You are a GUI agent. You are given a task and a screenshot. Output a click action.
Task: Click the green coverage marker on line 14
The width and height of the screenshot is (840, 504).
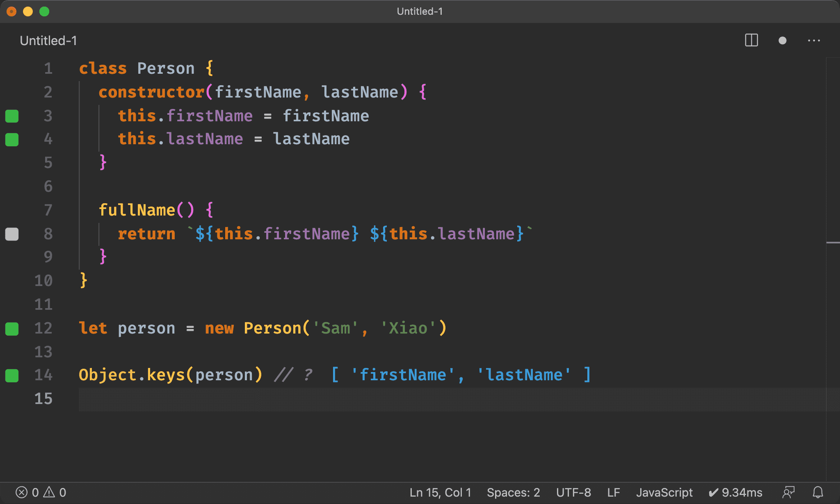click(12, 375)
